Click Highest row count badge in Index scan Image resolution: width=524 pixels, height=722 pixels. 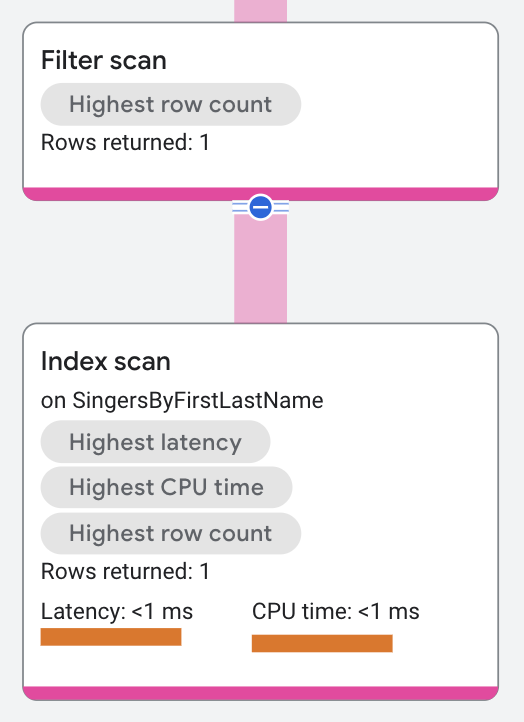click(x=171, y=533)
